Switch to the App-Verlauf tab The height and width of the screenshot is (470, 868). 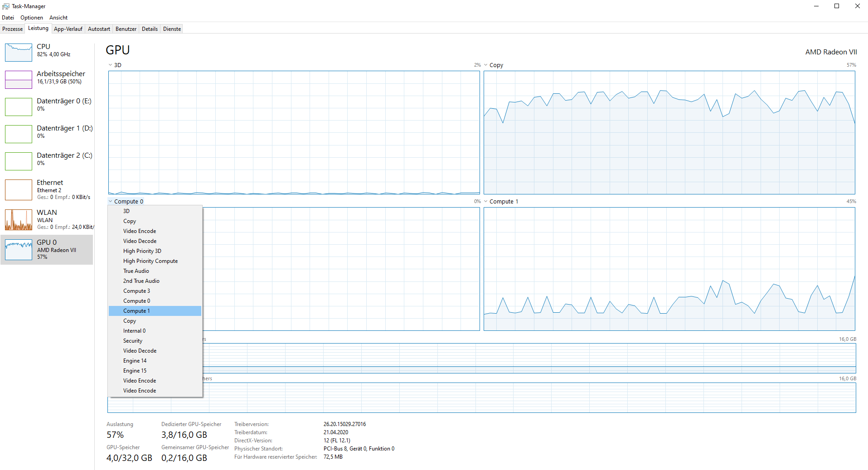(x=68, y=29)
